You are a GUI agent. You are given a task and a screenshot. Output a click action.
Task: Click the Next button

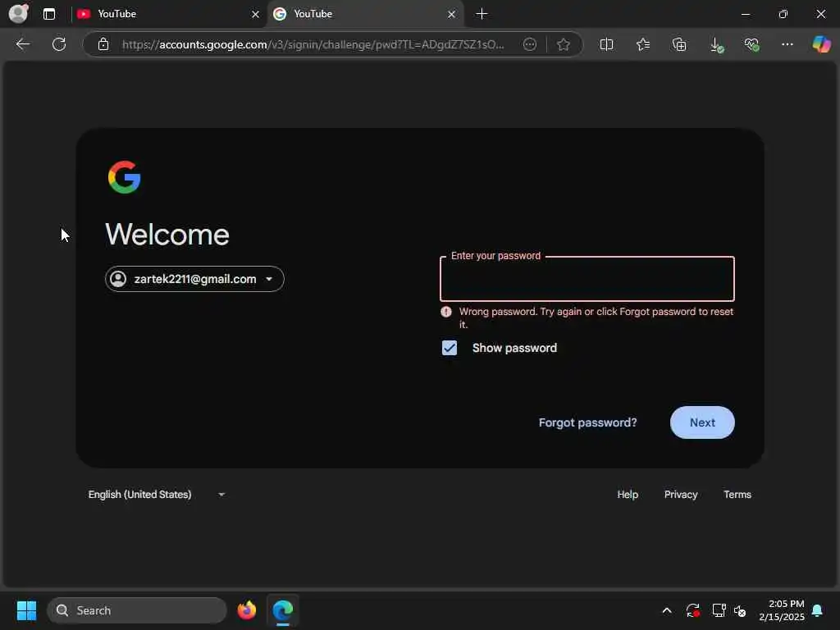[702, 422]
